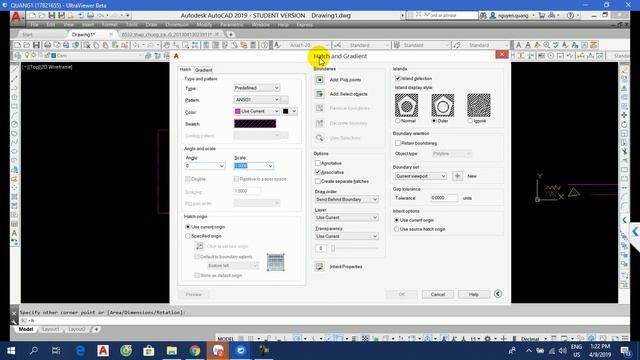Click the gap Tolerance input field
The image size is (640, 360).
click(444, 198)
